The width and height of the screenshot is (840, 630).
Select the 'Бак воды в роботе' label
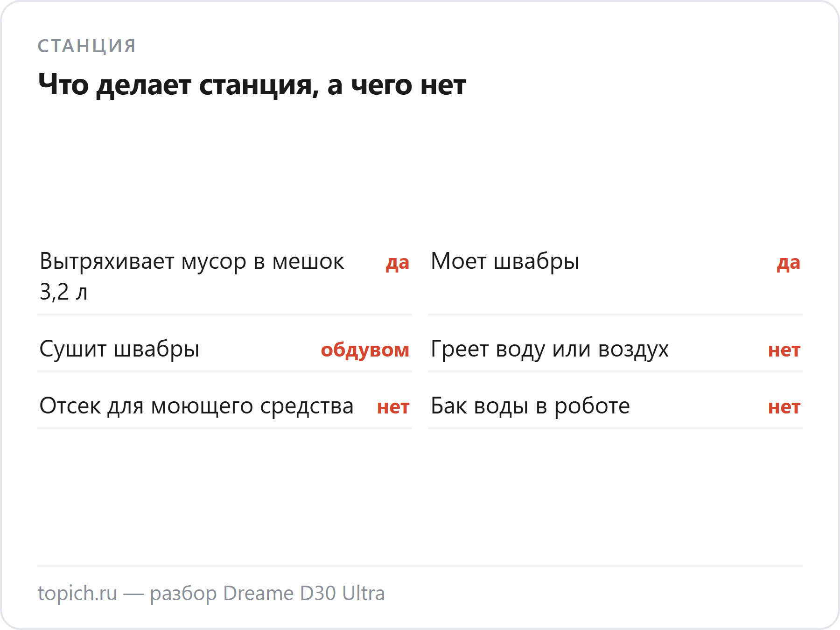pyautogui.click(x=530, y=406)
